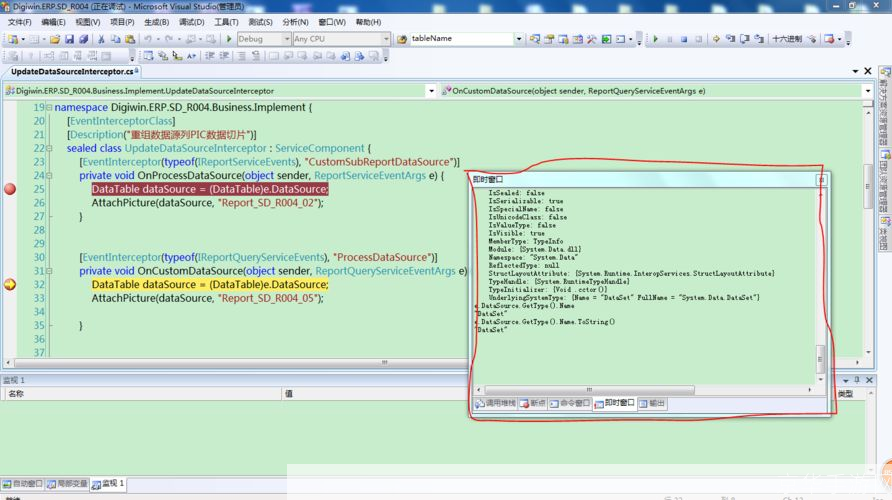Toggle breakpoint at current line 32
The height and width of the screenshot is (500, 892).
[x=10, y=284]
